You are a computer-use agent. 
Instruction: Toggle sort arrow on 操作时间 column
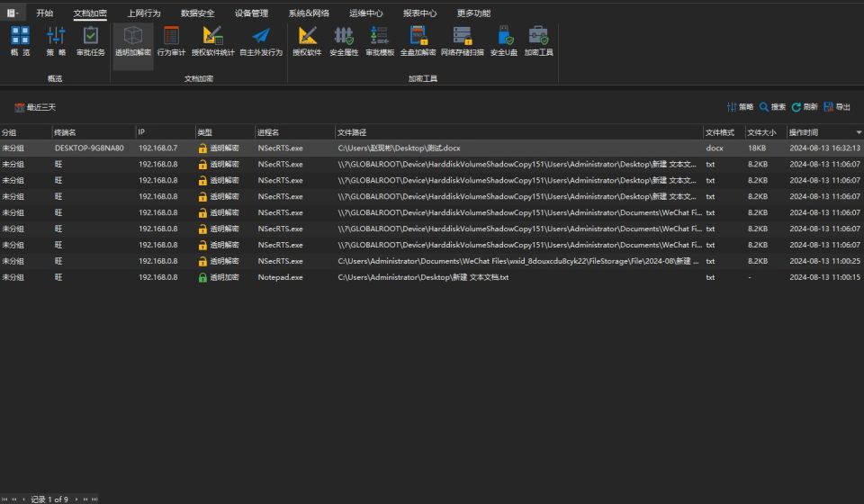click(859, 132)
